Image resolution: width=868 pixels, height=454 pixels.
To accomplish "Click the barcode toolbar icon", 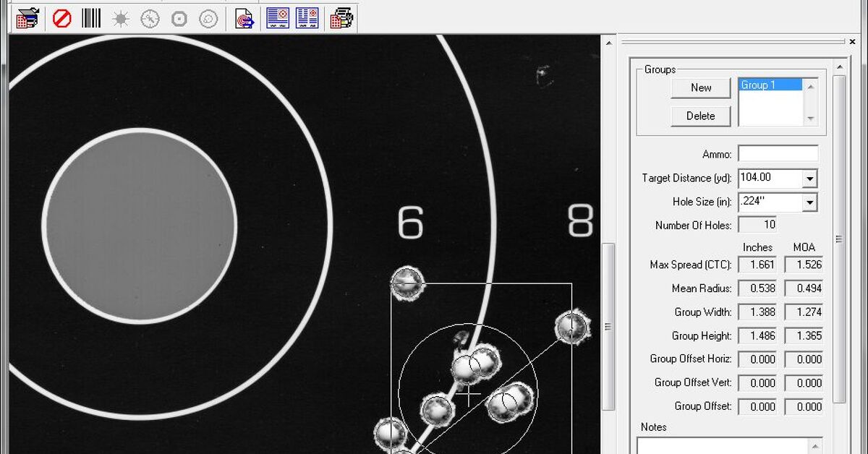I will tap(91, 18).
